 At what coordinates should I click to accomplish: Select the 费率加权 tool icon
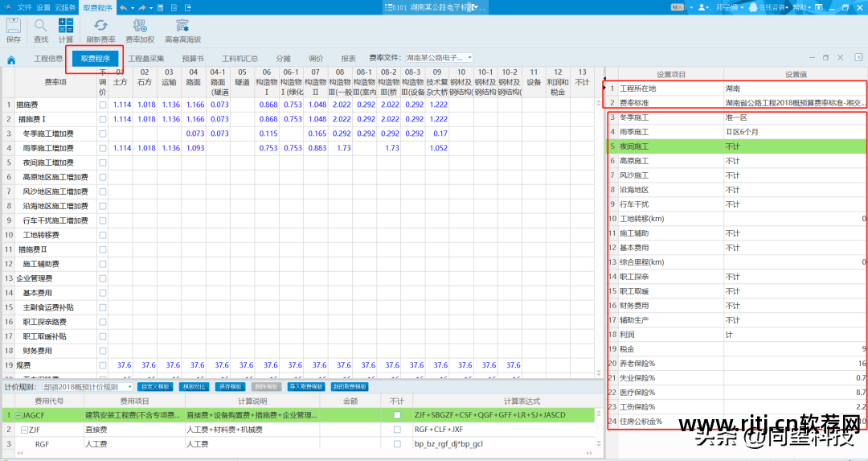pyautogui.click(x=140, y=29)
